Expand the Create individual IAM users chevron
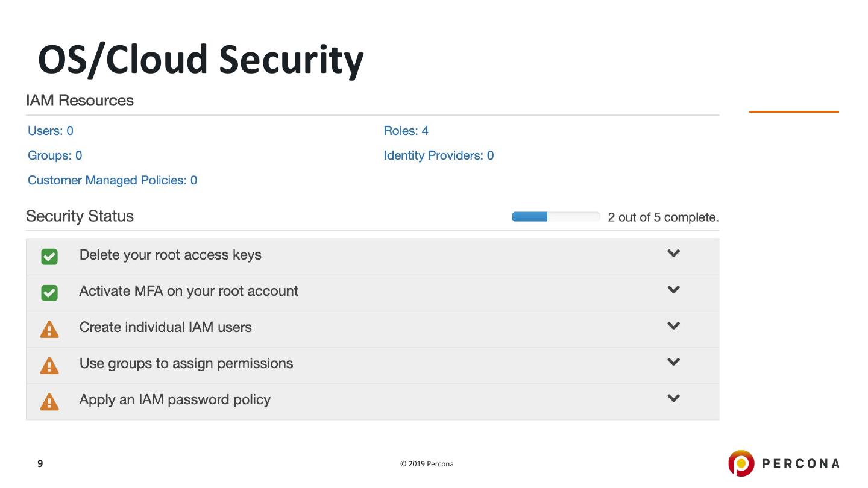Viewport: 868px width, 488px height. point(673,326)
